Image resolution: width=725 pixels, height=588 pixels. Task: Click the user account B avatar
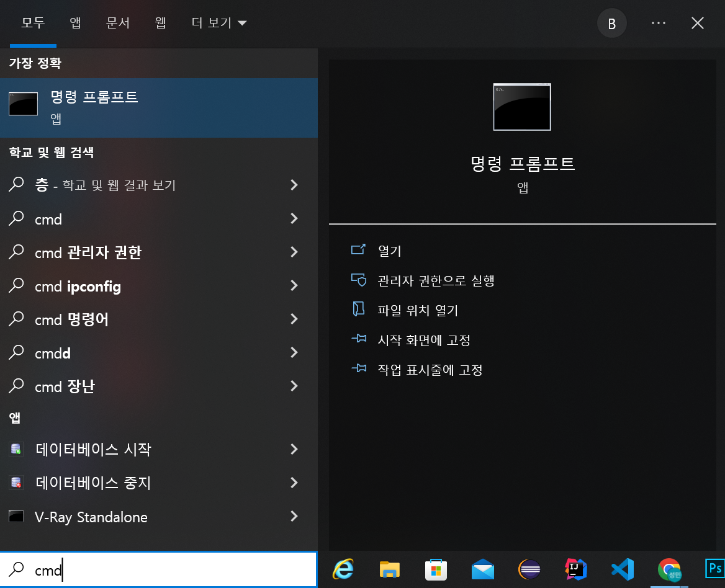pos(612,23)
